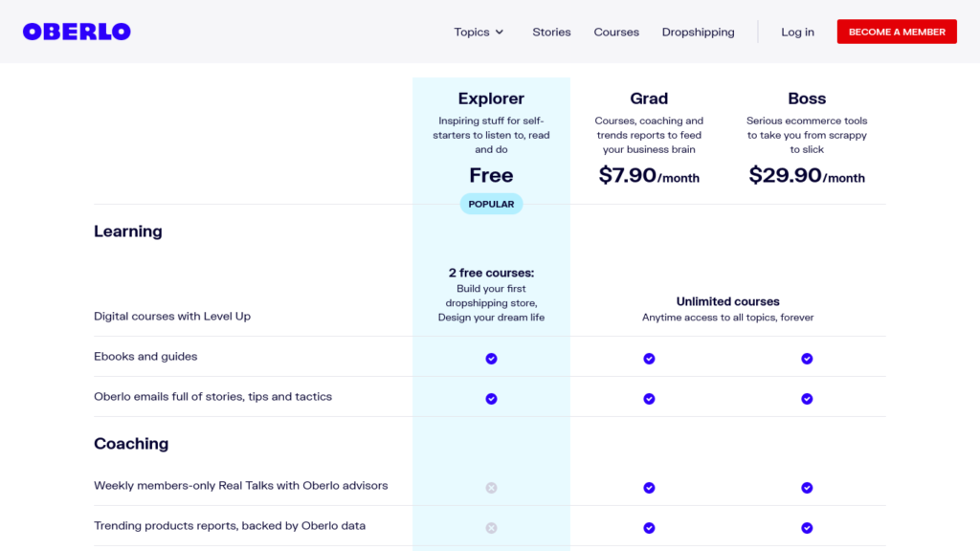Click the $7.90/month price
Image resolution: width=980 pixels, height=551 pixels.
(x=649, y=176)
